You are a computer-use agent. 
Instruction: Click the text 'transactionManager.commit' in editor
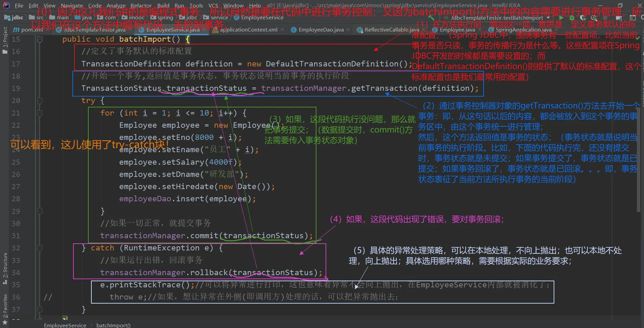159,236
